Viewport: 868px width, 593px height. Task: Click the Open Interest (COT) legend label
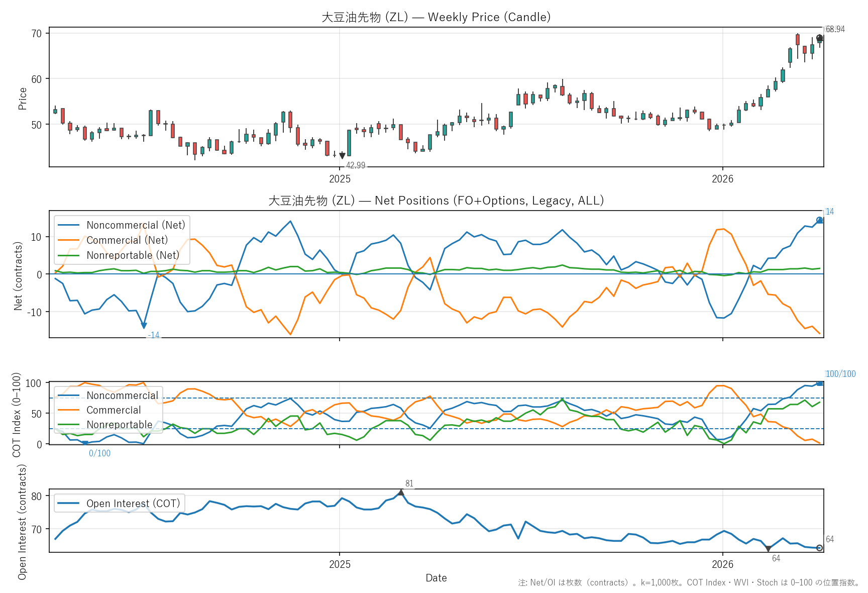tap(133, 504)
